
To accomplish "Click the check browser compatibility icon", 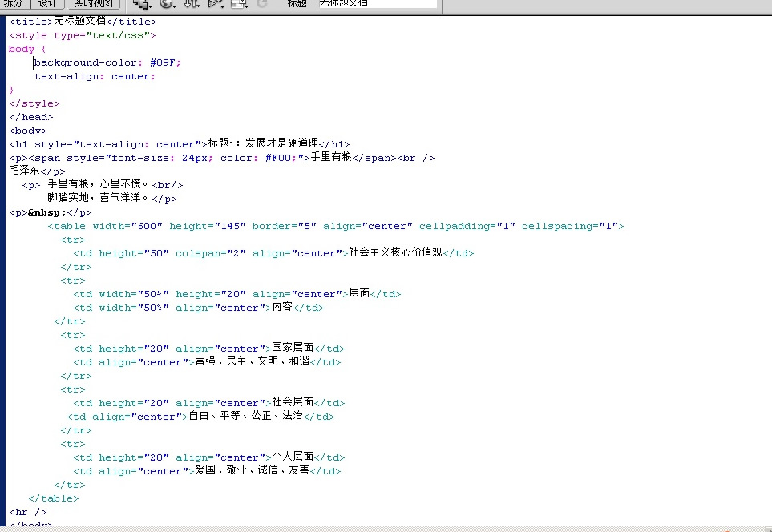I will point(238,4).
